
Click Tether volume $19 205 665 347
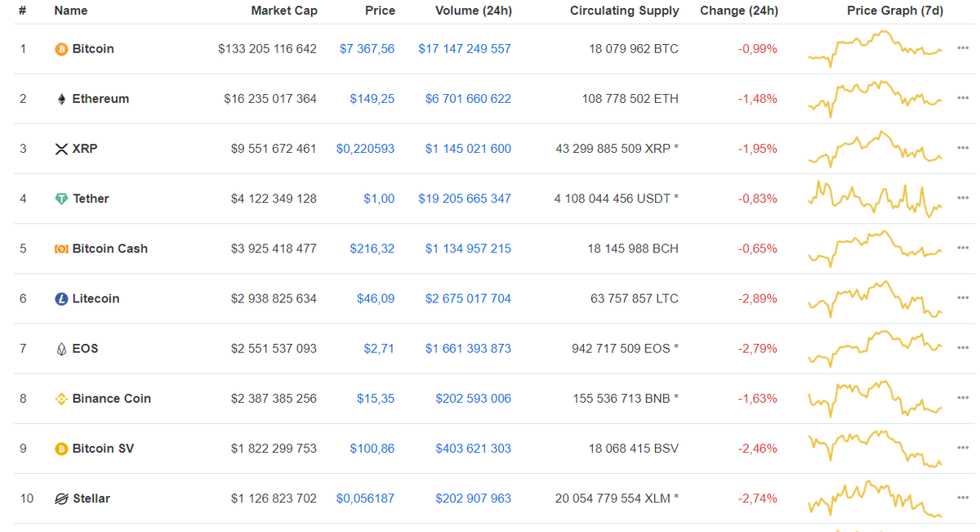pyautogui.click(x=465, y=199)
